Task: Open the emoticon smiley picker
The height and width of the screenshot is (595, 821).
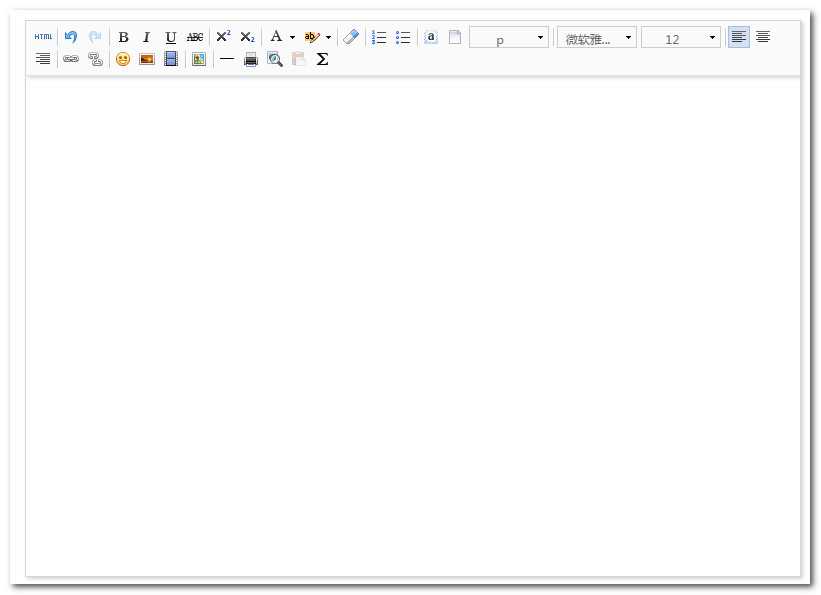Action: coord(123,59)
